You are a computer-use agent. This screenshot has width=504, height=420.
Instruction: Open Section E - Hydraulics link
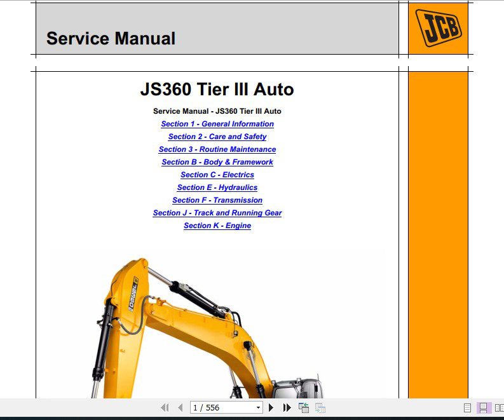click(x=217, y=187)
